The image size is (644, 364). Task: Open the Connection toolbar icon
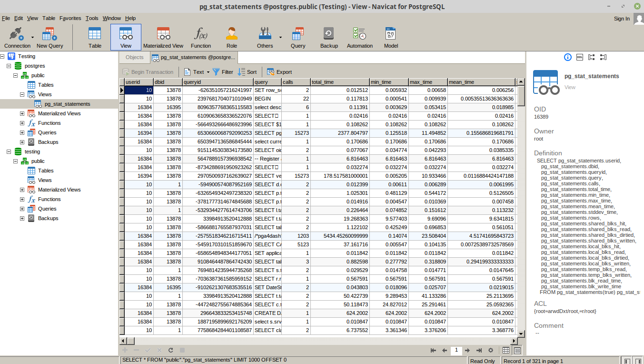(17, 37)
